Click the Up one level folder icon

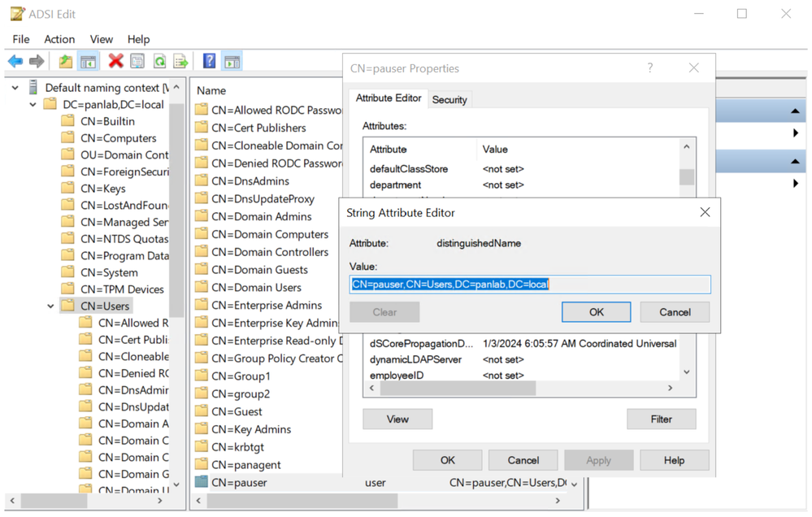[x=66, y=61]
